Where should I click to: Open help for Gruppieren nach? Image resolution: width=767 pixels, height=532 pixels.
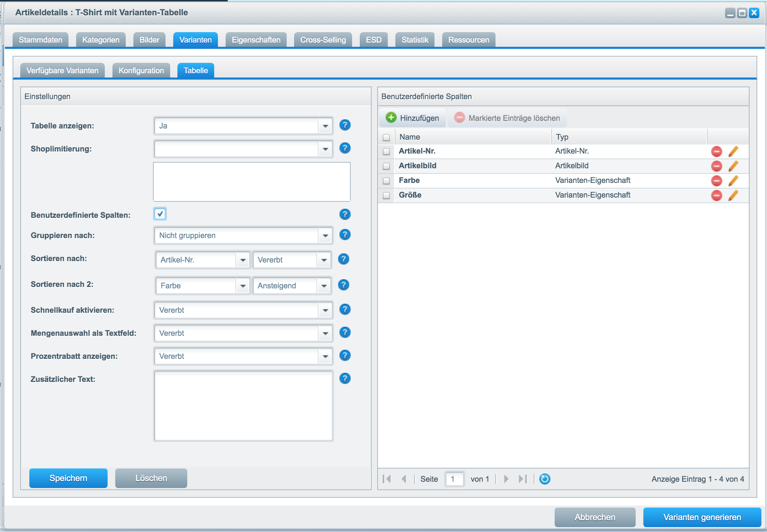(345, 235)
